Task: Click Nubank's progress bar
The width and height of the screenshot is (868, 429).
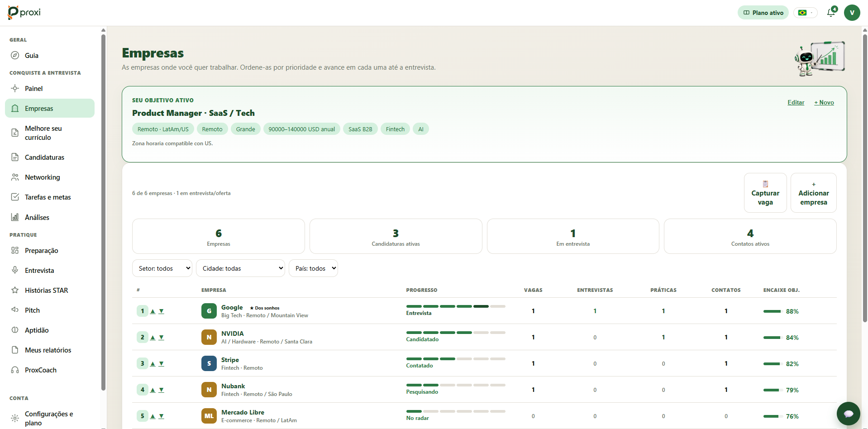Action: (x=456, y=385)
